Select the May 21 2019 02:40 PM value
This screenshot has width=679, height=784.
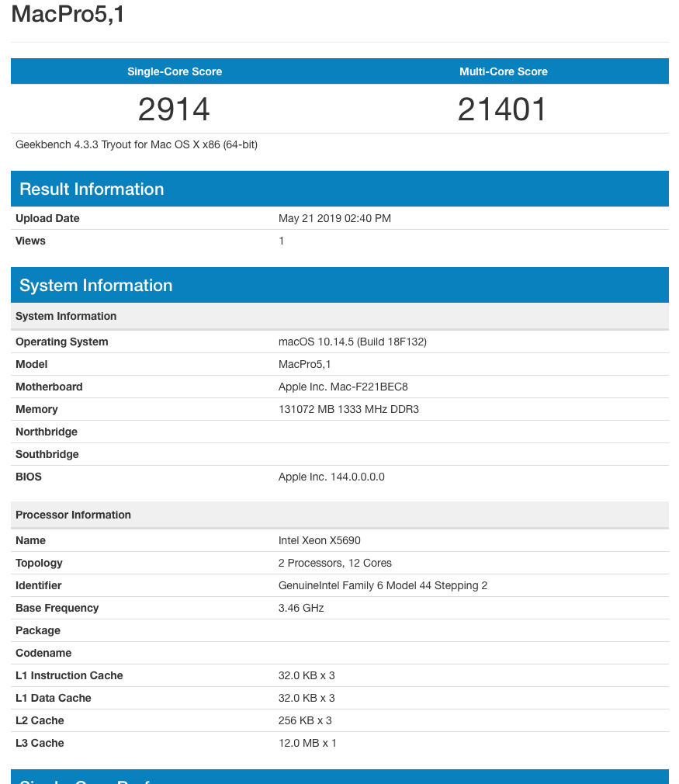coord(334,218)
